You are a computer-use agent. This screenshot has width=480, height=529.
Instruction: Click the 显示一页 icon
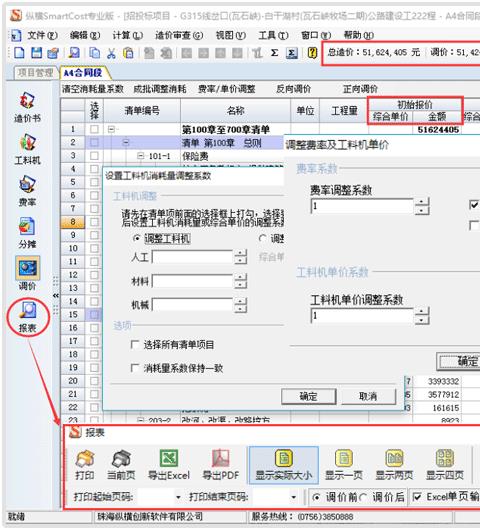pos(344,465)
